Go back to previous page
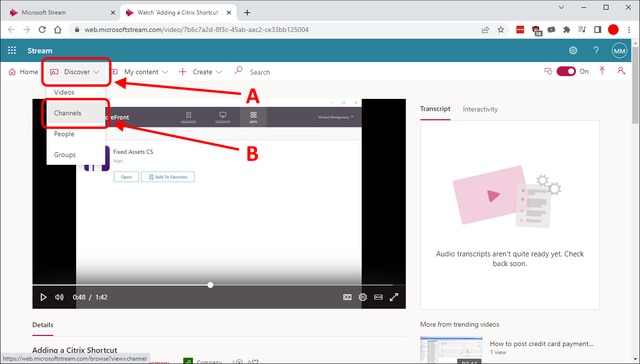 click(11, 30)
